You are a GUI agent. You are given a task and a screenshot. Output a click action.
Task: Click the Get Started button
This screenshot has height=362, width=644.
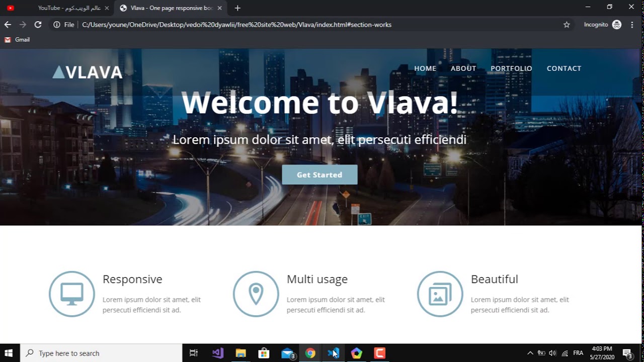(319, 174)
